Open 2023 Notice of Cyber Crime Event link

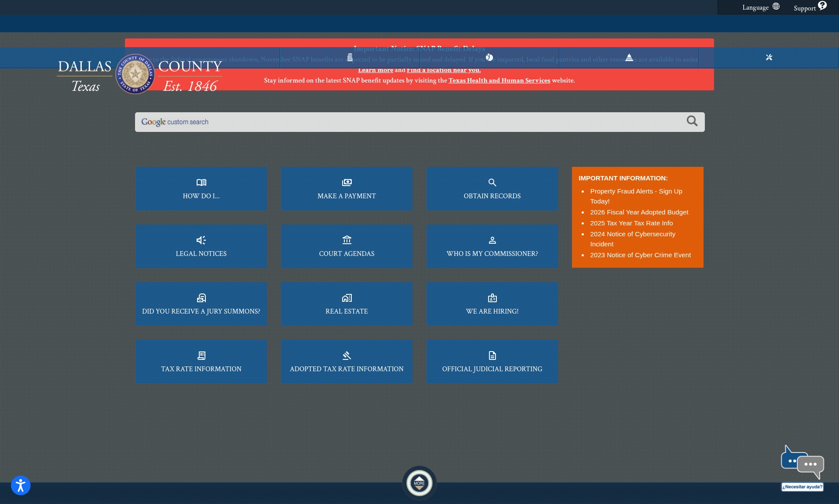point(640,255)
